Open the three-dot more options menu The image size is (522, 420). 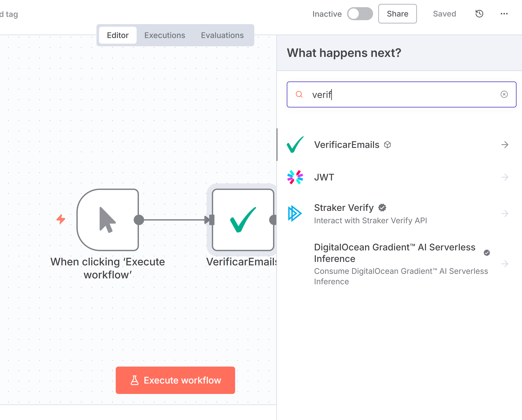tap(504, 14)
